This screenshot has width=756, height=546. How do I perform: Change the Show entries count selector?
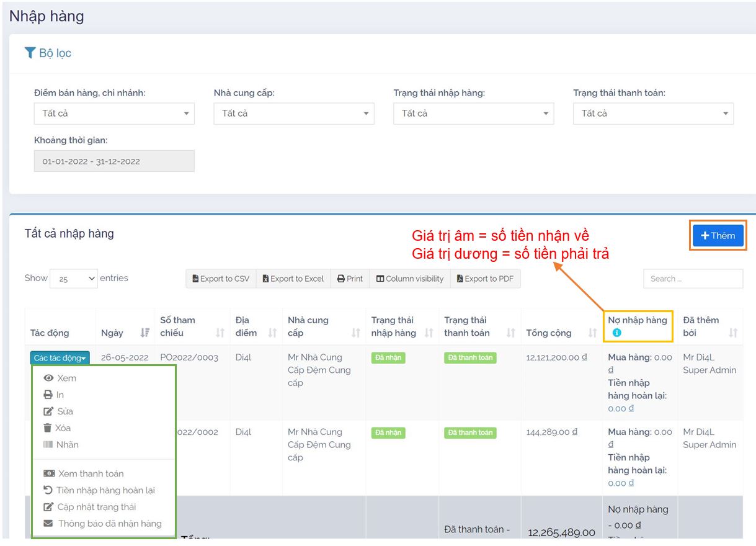[74, 279]
